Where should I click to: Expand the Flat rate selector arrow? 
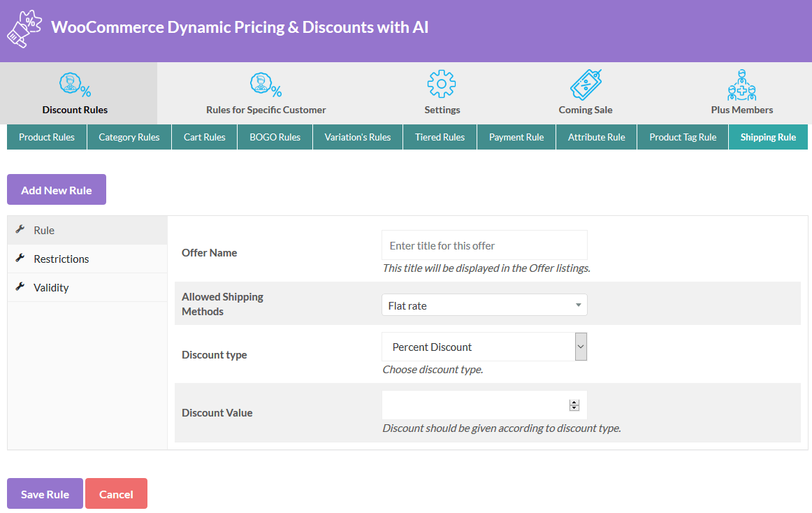tap(578, 305)
